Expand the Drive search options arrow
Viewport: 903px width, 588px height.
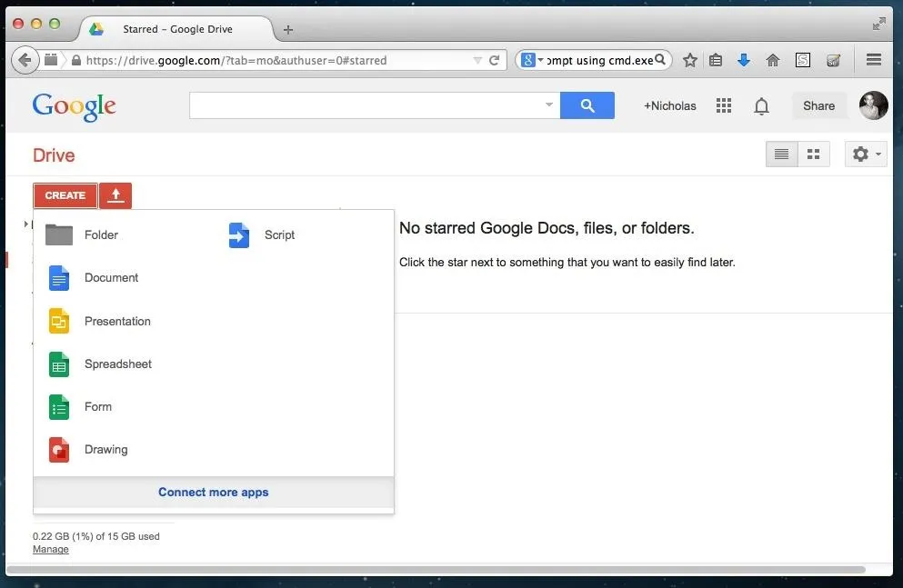click(549, 105)
